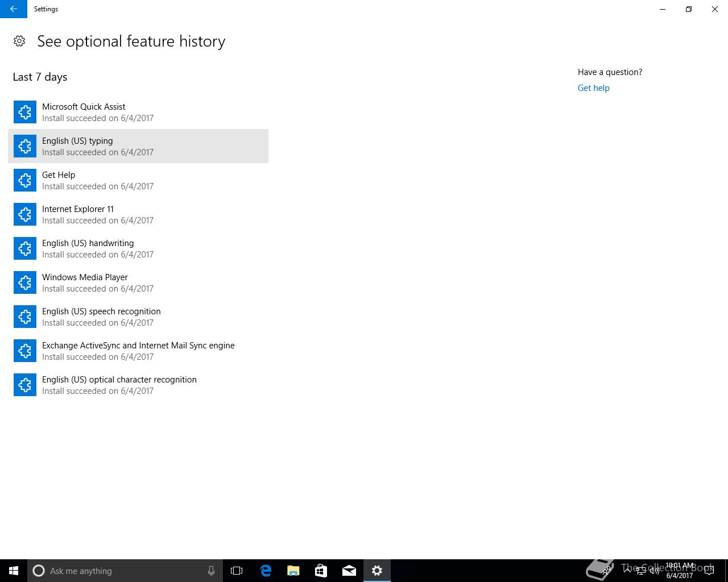Click the Exchange ActiveSync feature icon
The height and width of the screenshot is (582, 728).
pyautogui.click(x=25, y=351)
